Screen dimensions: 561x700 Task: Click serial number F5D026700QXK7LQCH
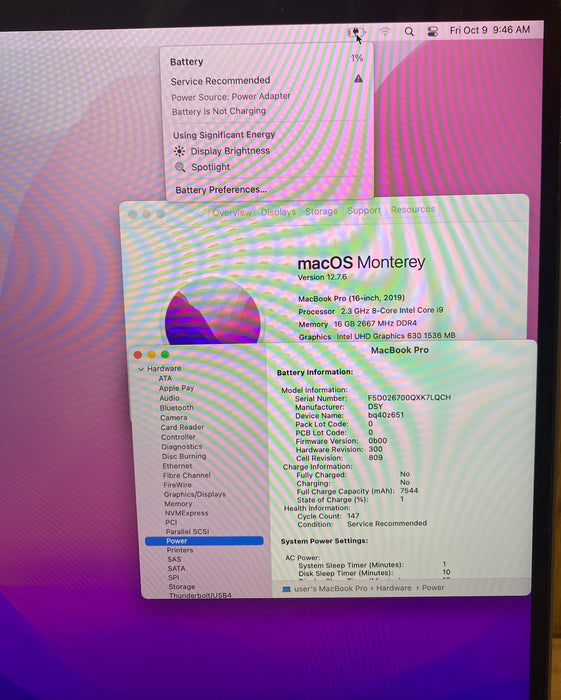coord(409,397)
